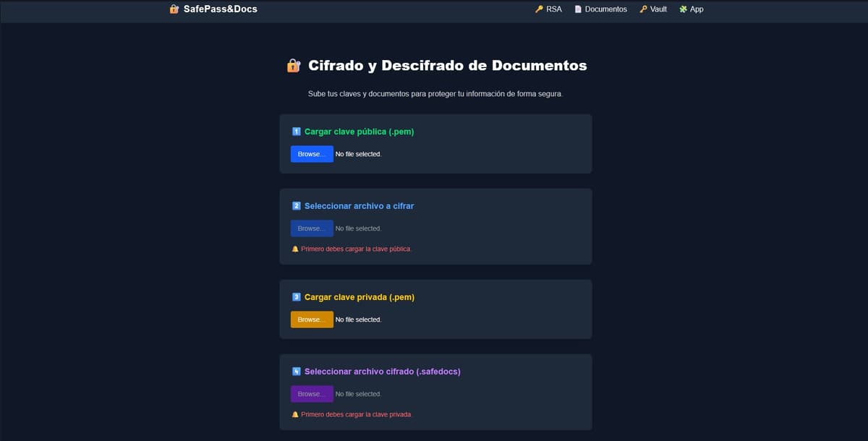Click the bell icon in the public key warning
868x441 pixels.
pyautogui.click(x=295, y=249)
